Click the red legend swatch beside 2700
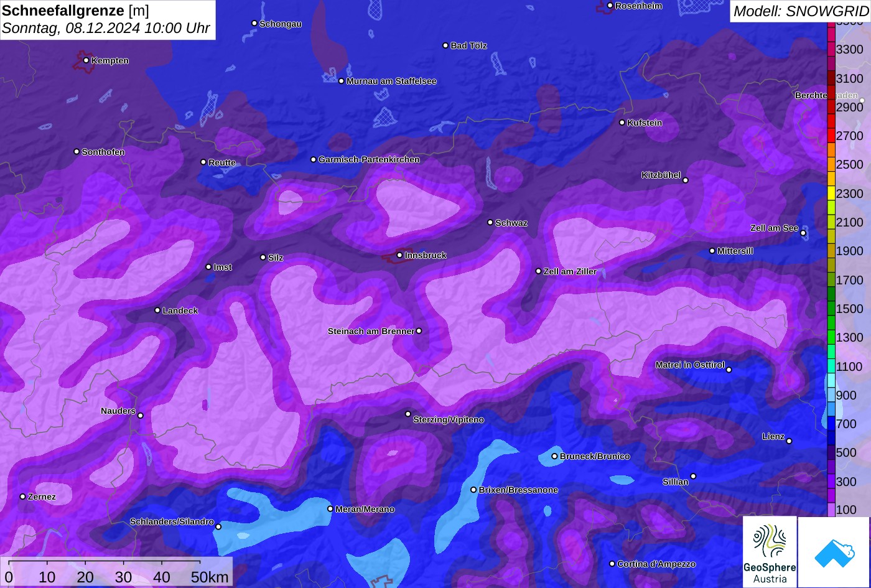Viewport: 871px width, 588px height. pos(831,136)
